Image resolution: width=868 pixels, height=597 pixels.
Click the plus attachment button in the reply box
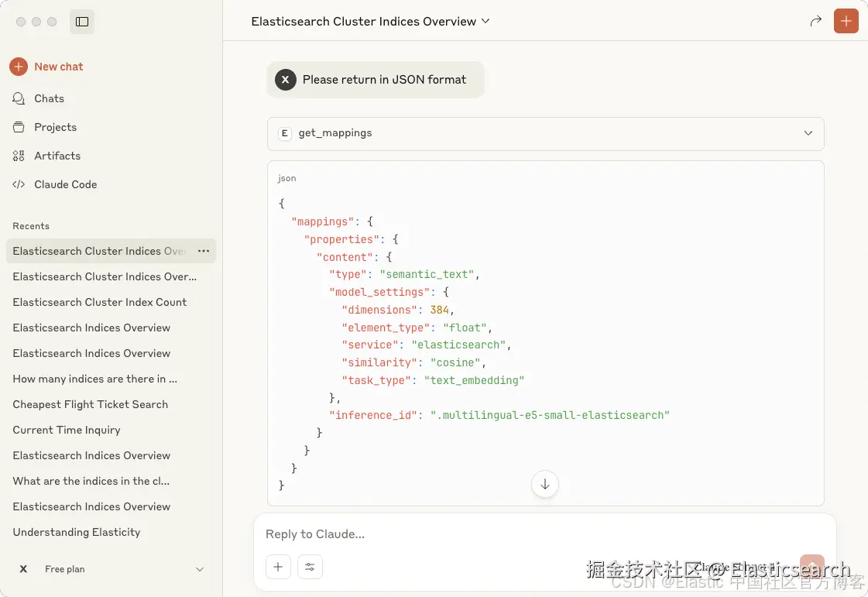tap(278, 567)
